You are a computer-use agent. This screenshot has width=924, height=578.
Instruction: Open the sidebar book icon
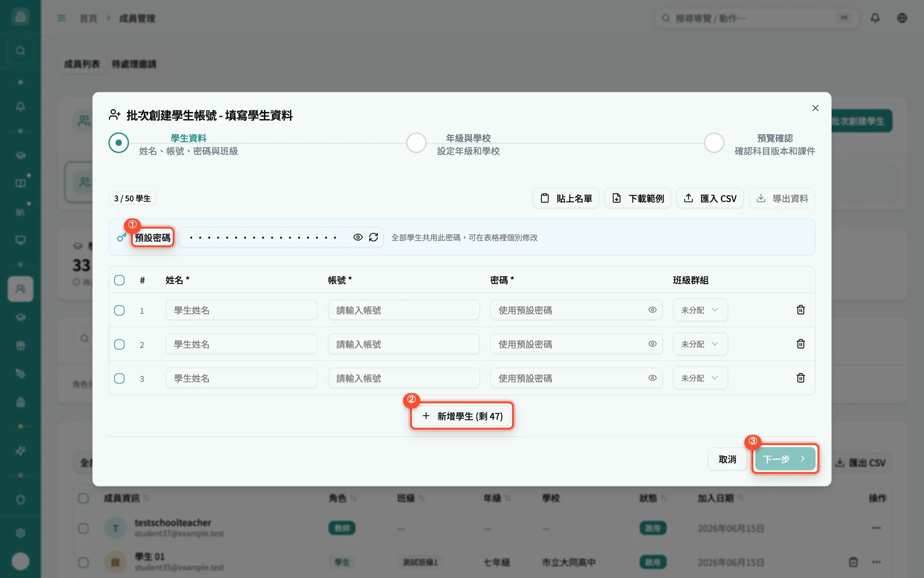[x=20, y=183]
